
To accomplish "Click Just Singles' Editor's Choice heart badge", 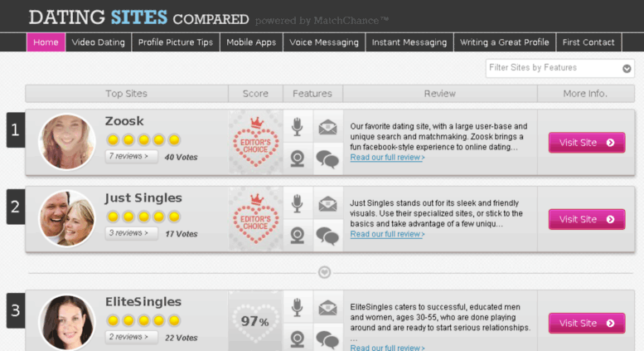I will 256,219.
